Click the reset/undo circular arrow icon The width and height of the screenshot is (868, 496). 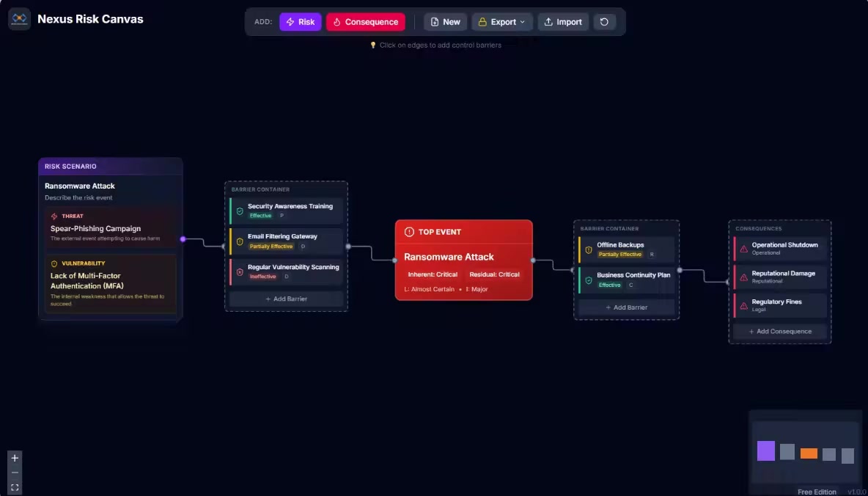click(604, 22)
